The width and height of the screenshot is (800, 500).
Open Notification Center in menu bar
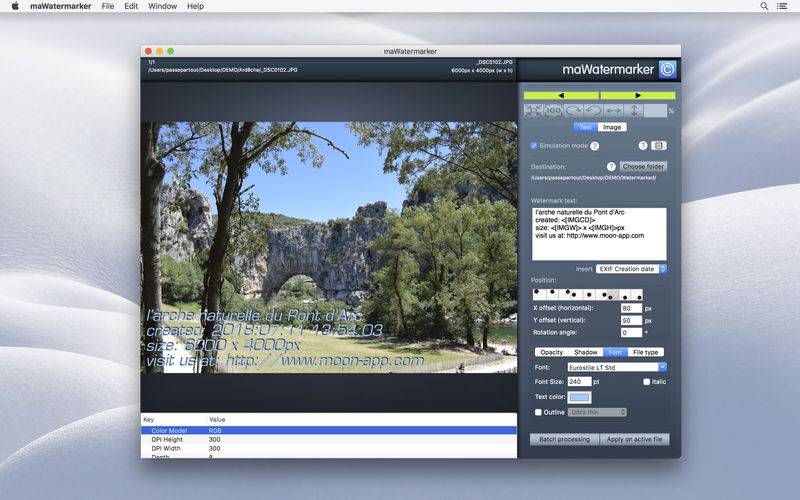(782, 6)
